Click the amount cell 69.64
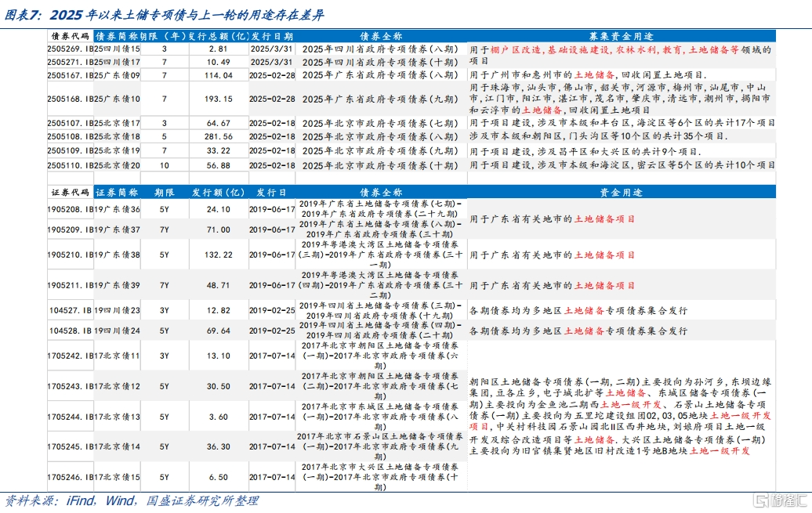Image resolution: width=812 pixels, height=513 pixels. 219,331
